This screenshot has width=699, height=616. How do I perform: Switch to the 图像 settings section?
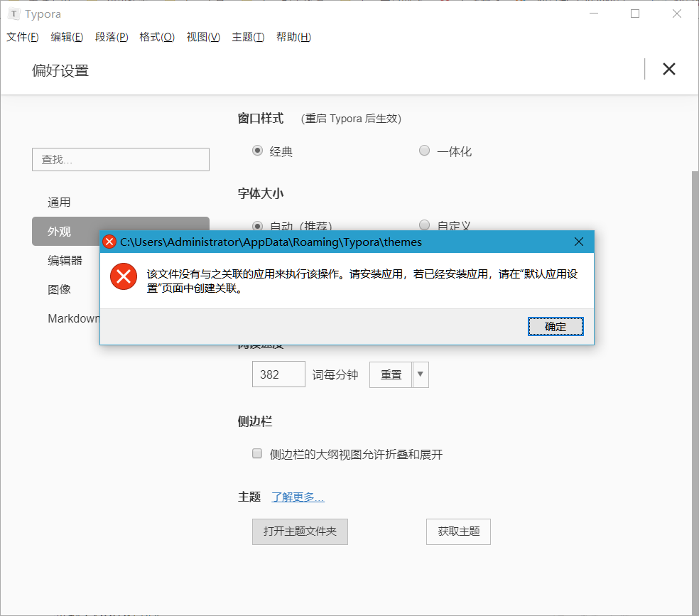coord(59,289)
